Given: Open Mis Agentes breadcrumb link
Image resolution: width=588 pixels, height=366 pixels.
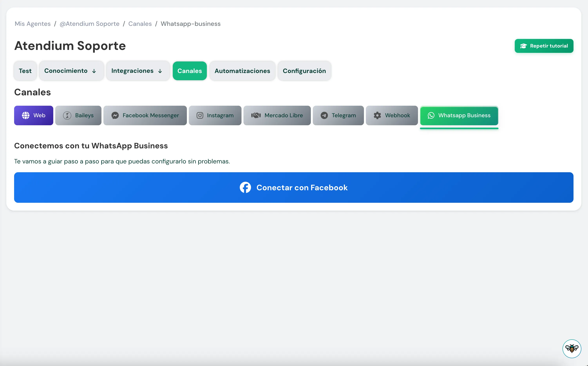Looking at the screenshot, I should 33,24.
